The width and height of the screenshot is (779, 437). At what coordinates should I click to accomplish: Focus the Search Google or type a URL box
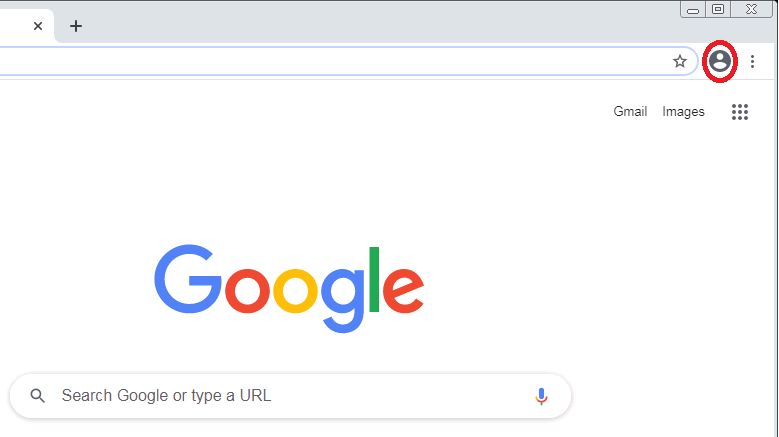click(x=290, y=396)
